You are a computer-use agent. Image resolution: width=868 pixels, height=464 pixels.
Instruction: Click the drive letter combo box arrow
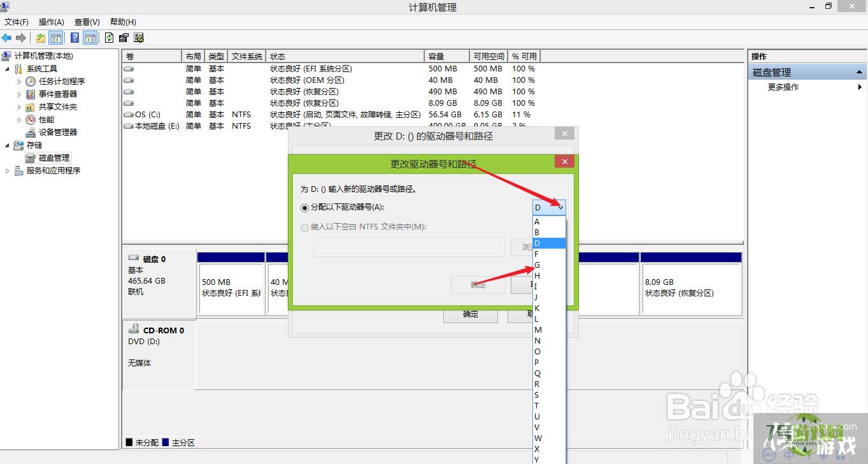click(560, 207)
